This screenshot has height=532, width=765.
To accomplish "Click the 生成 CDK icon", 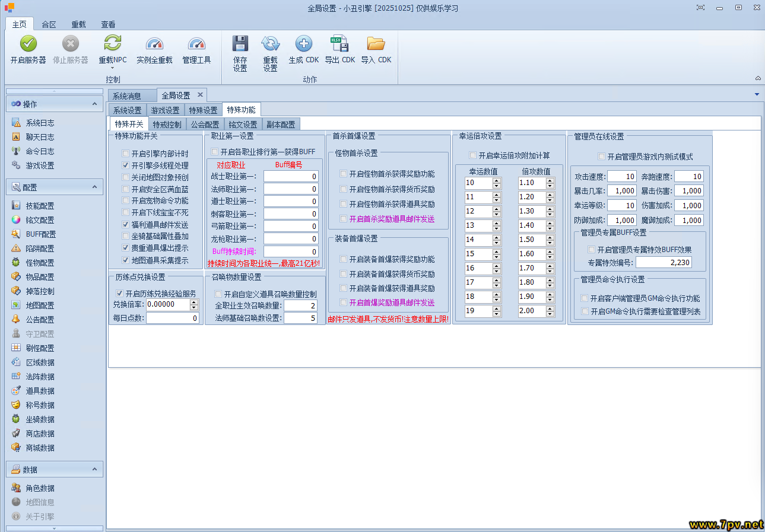I will (x=303, y=44).
